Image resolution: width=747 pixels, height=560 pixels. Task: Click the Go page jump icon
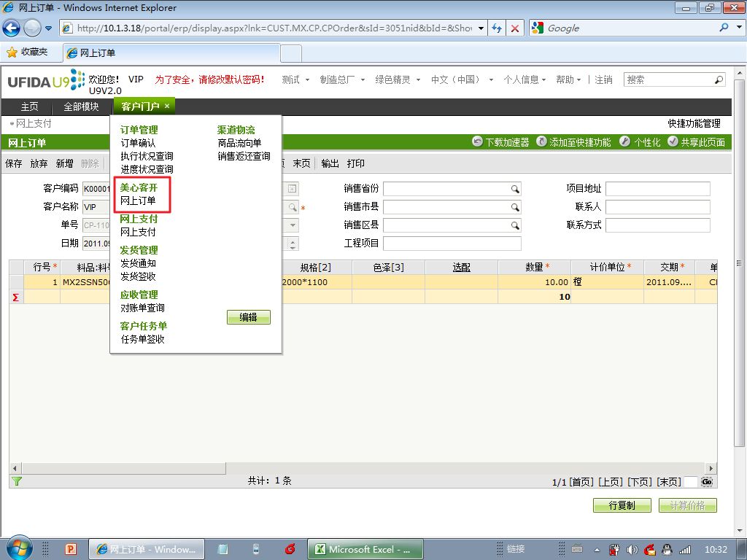click(707, 481)
